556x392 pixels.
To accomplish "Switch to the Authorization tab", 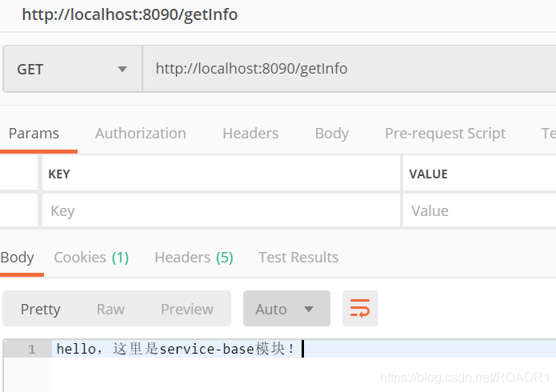I will point(141,134).
